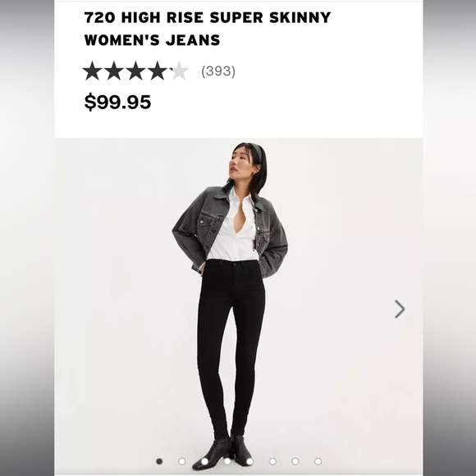Click the black skinny jeans in photo
Image resolution: width=476 pixels, height=476 pixels.
point(231,349)
